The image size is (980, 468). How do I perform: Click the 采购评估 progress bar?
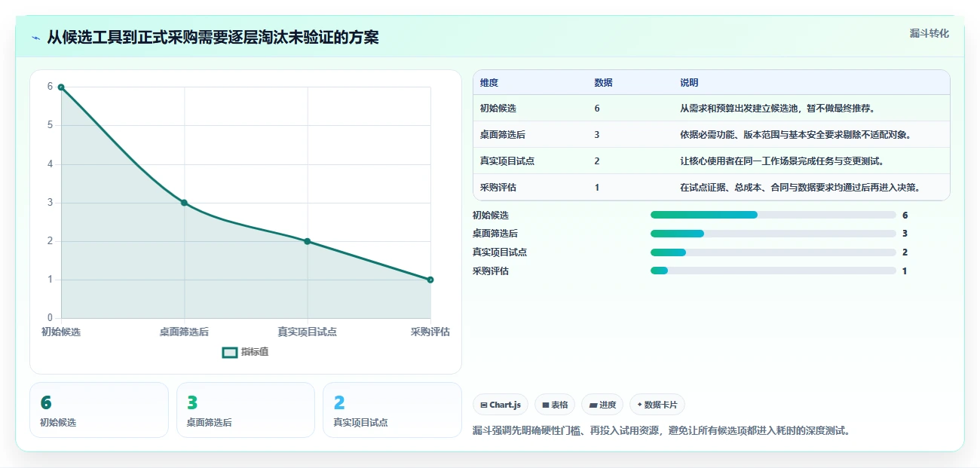coord(773,271)
